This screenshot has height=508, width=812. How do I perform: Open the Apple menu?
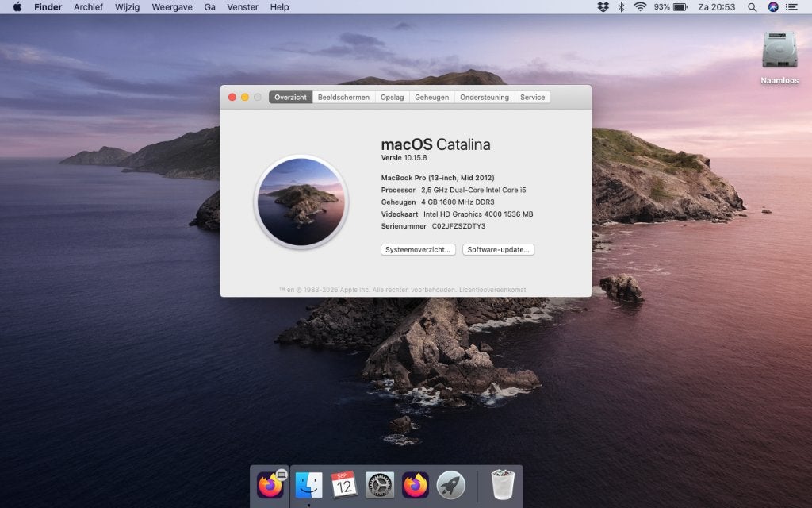(17, 6)
